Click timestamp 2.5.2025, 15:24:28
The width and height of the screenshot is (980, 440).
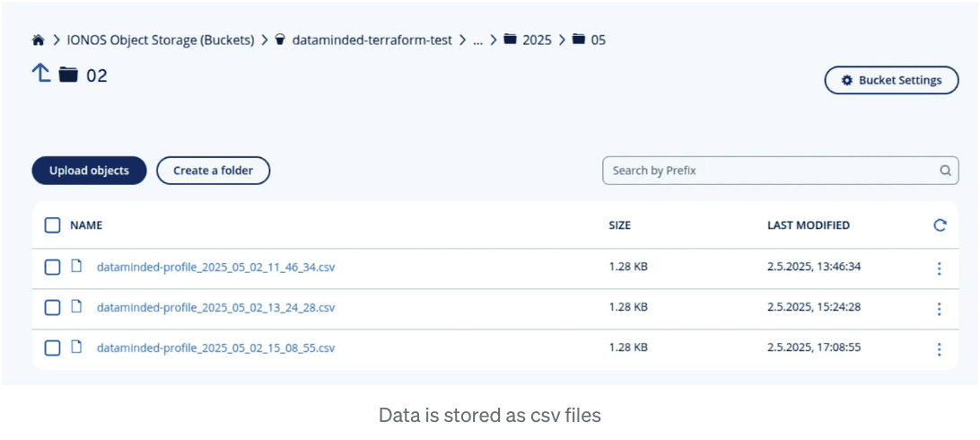point(814,307)
